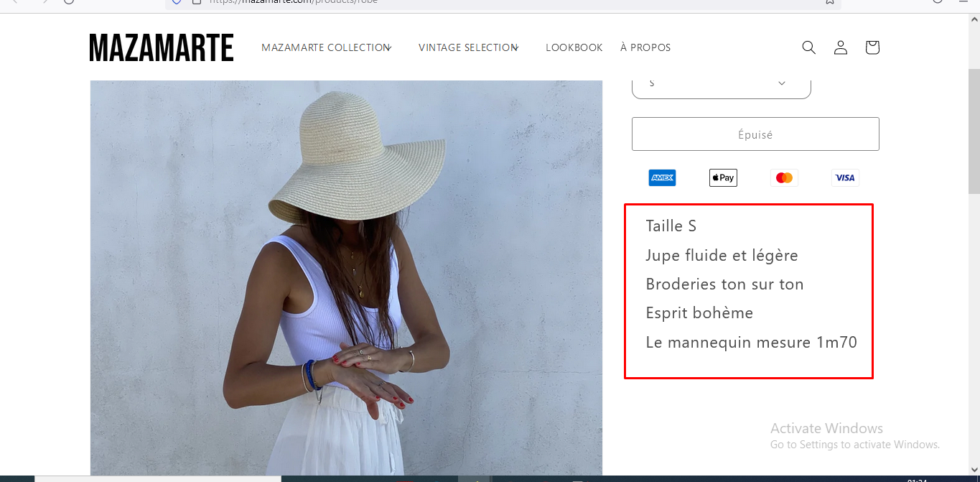The width and height of the screenshot is (980, 482).
Task: Click the Apple Pay payment icon
Action: (723, 177)
